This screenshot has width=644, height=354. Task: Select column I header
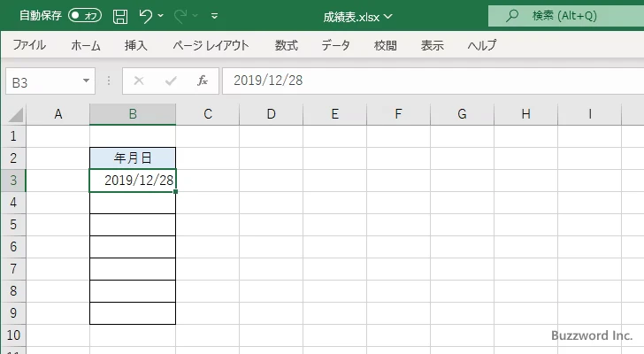pyautogui.click(x=590, y=114)
